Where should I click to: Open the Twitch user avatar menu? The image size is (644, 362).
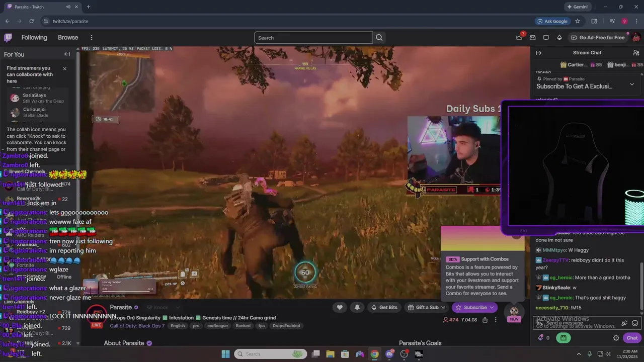pos(636,38)
